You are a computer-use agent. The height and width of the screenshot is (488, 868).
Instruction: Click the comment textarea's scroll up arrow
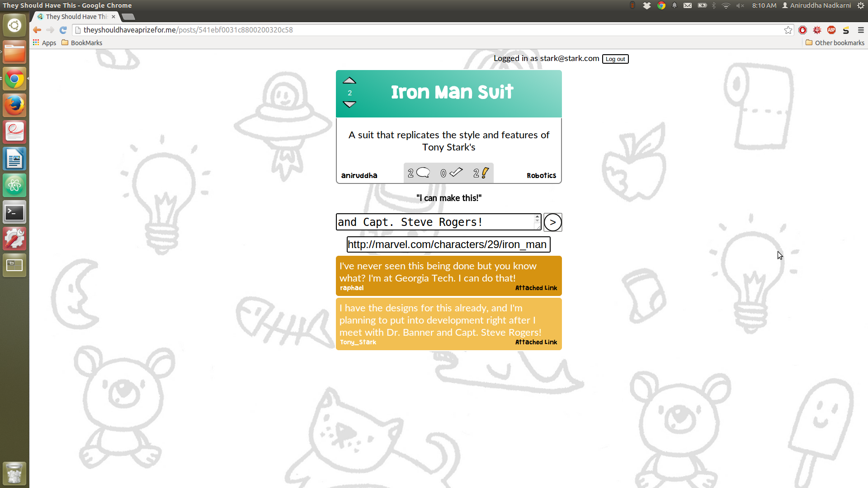[537, 217]
